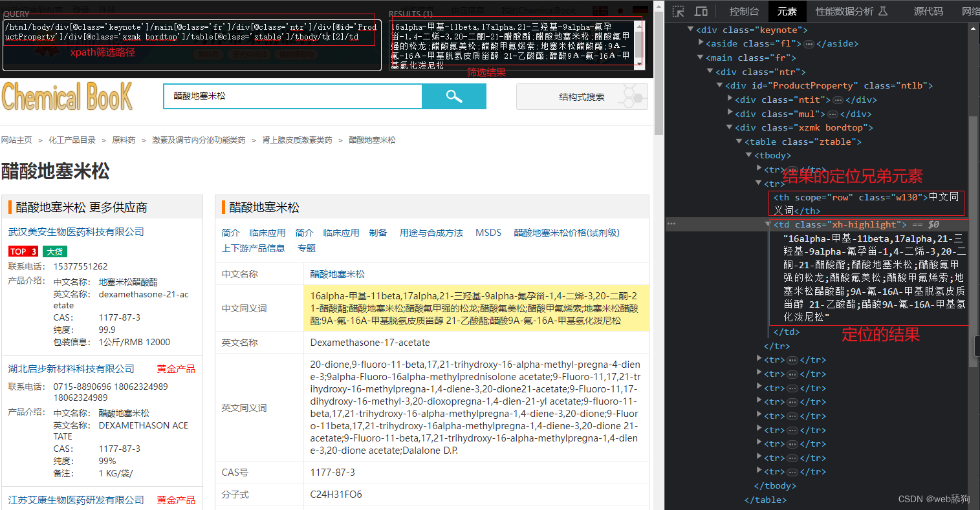Open 湖北启步新材料科技有限公司 supplier link
Image resolution: width=980 pixels, height=510 pixels.
(x=71, y=369)
